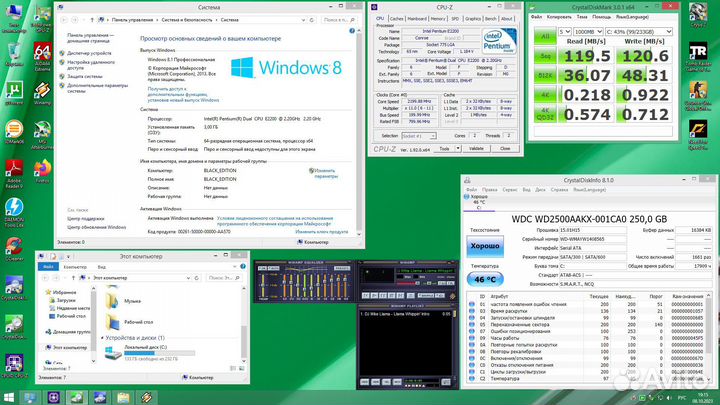The height and width of the screenshot is (405, 720).
Task: Toggle the Winamp Shuffle button
Action: (426, 295)
